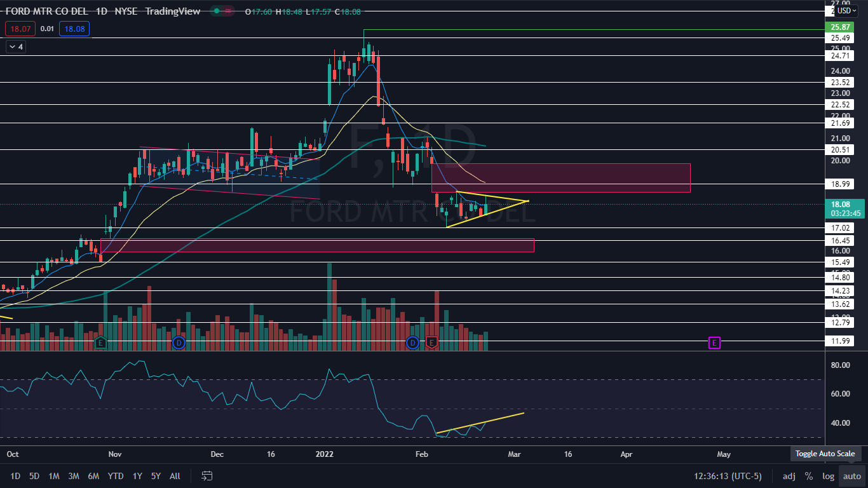
Task: Click the 13.62 horizontal level label
Action: (x=840, y=304)
